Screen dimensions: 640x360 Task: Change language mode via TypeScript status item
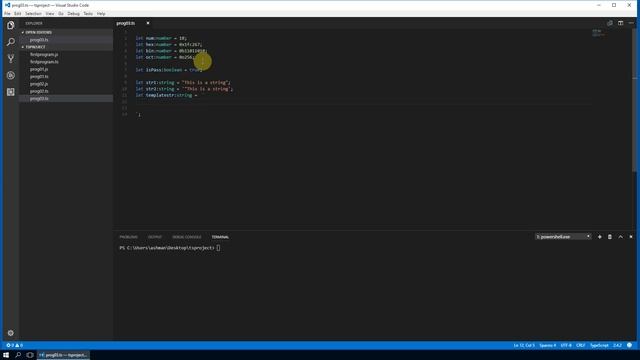tap(599, 345)
